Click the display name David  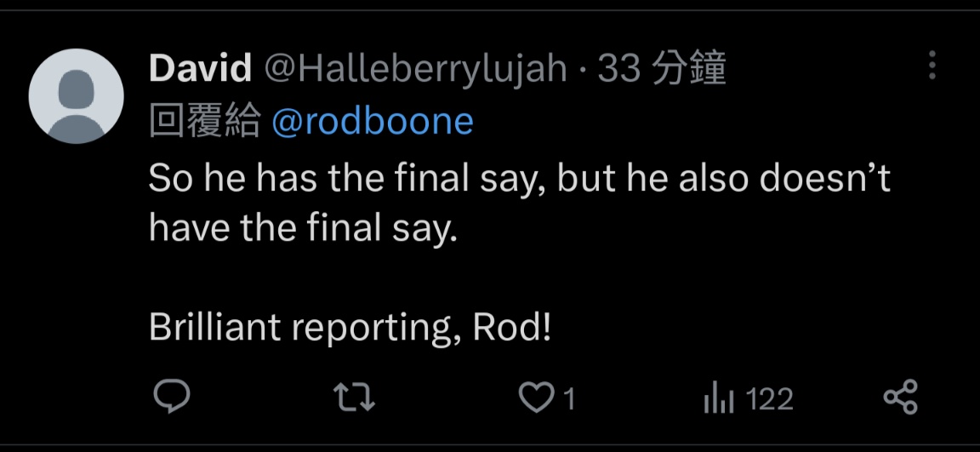200,68
